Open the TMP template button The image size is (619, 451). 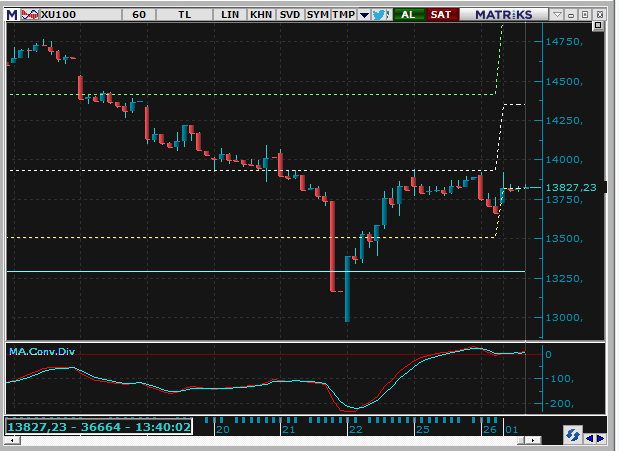click(343, 15)
